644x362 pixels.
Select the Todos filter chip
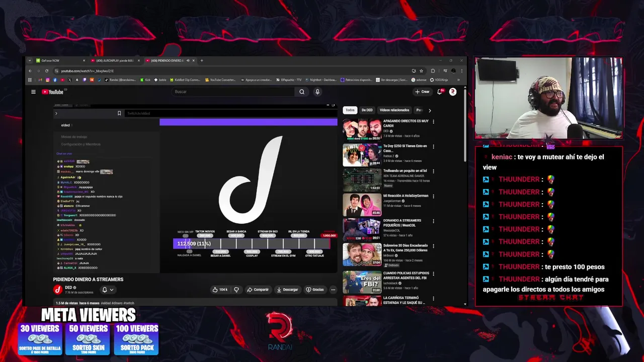[x=350, y=110]
